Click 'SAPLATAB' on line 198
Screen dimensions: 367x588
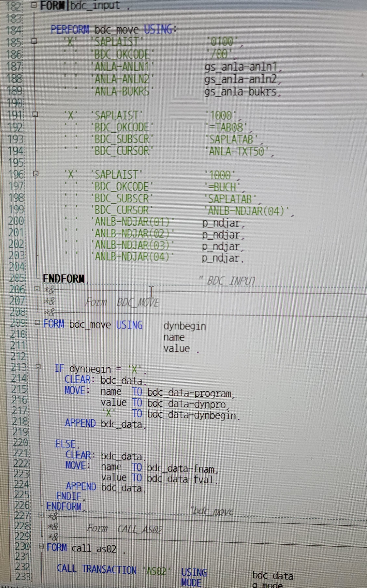[230, 199]
